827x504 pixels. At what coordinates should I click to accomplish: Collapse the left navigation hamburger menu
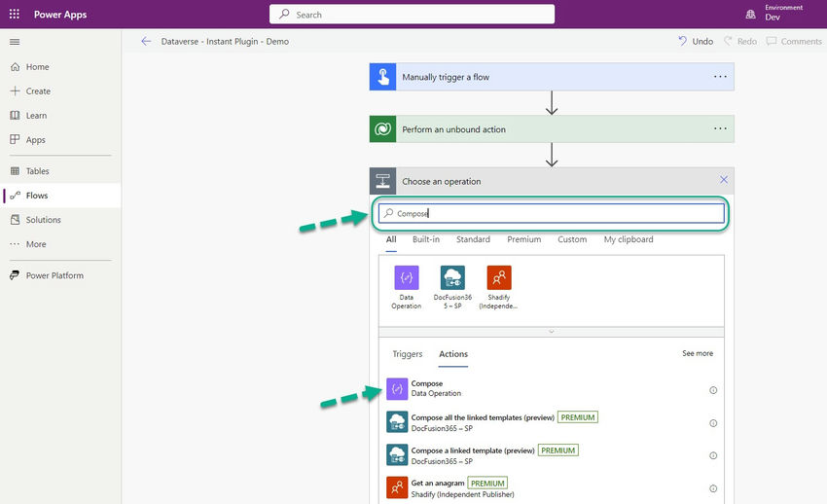tap(15, 42)
